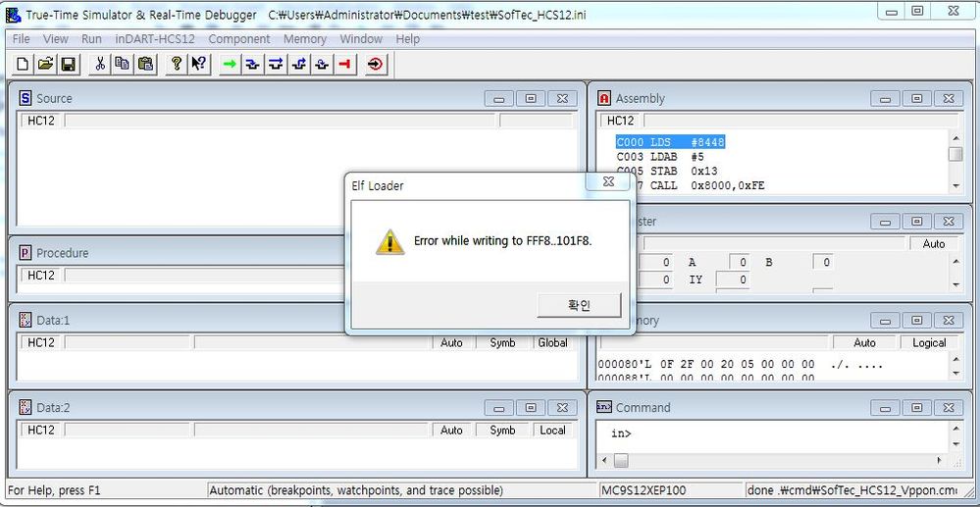Click the New file toolbar icon
This screenshot has height=507, width=980.
pos(22,64)
